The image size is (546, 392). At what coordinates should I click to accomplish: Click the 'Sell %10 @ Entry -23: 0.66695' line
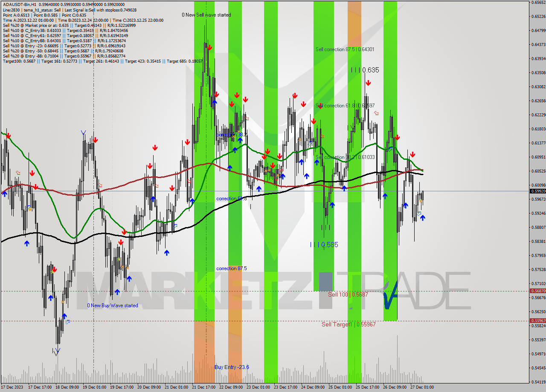pos(64,46)
